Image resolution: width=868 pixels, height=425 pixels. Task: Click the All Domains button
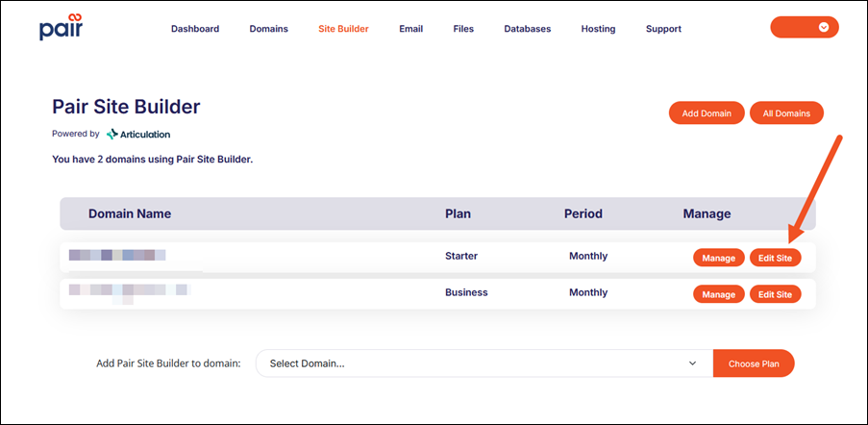pos(786,112)
